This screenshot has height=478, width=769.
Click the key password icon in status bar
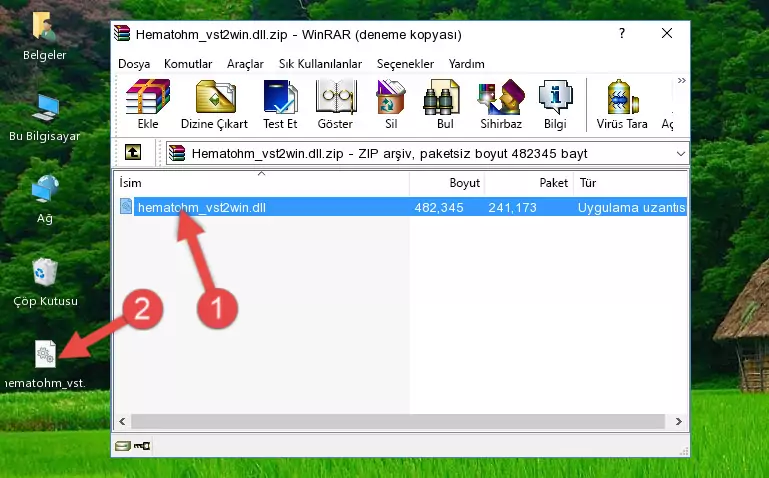pos(142,446)
